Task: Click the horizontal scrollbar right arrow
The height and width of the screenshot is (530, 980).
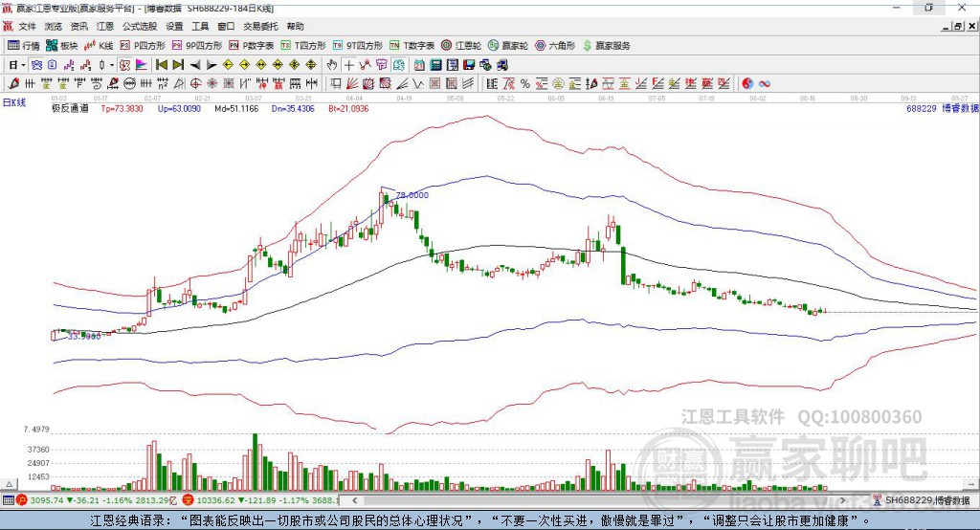Action: tap(842, 500)
